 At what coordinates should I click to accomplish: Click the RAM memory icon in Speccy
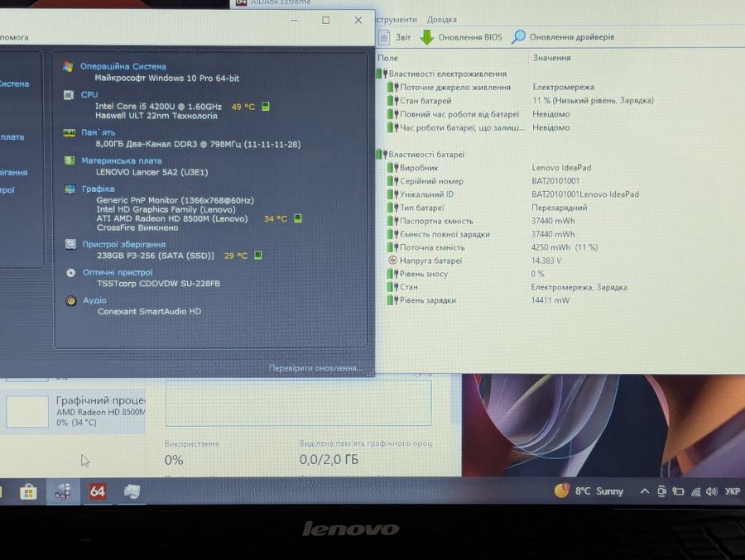pyautogui.click(x=70, y=133)
